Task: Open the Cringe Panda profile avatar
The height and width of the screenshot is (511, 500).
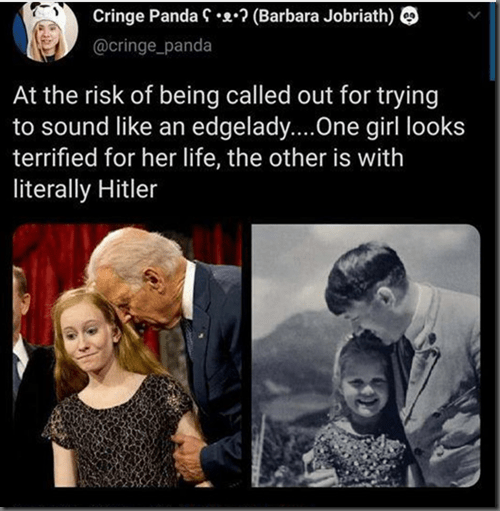Action: 45,31
